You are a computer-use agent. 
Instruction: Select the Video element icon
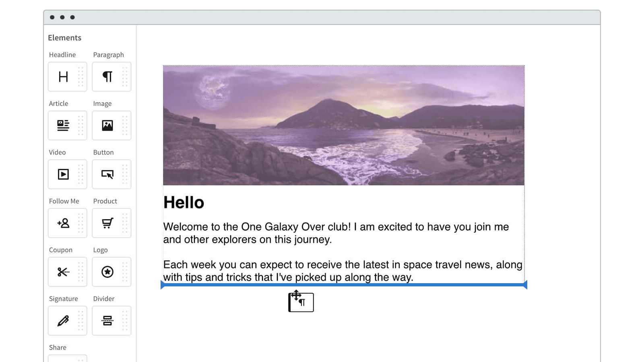click(x=64, y=174)
